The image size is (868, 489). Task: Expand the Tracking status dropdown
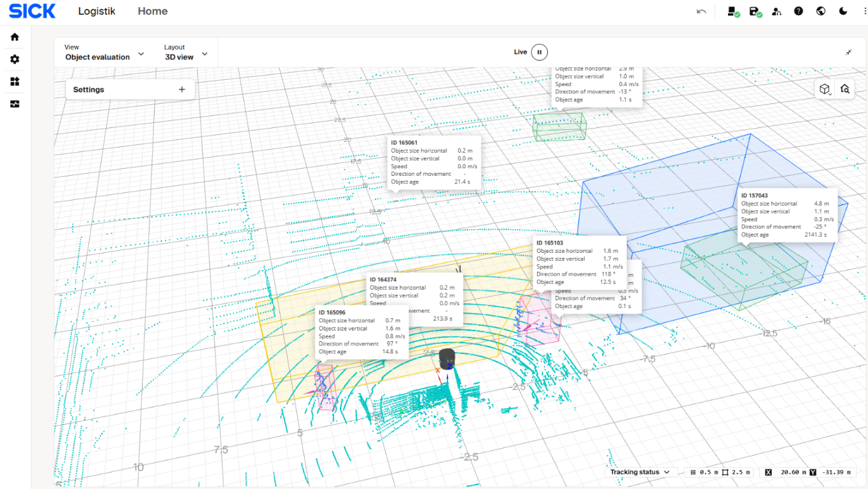coord(640,472)
